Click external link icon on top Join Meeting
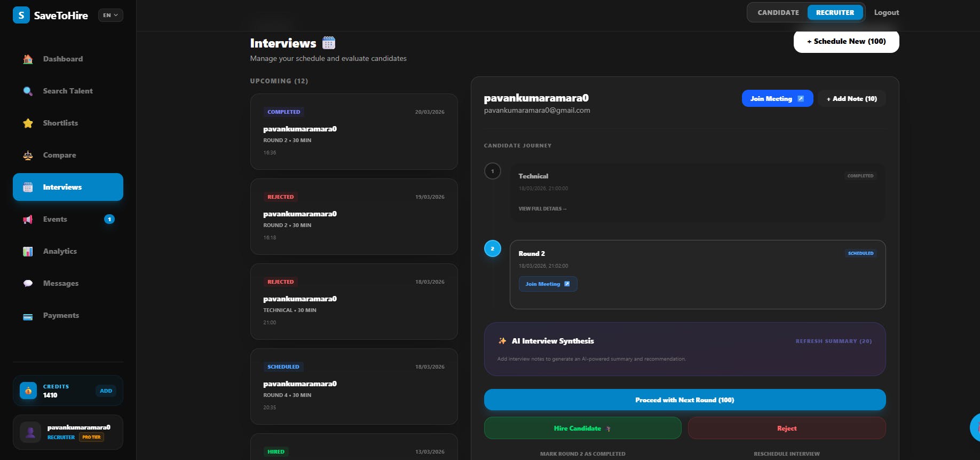Viewport: 980px width, 460px height. tap(801, 98)
